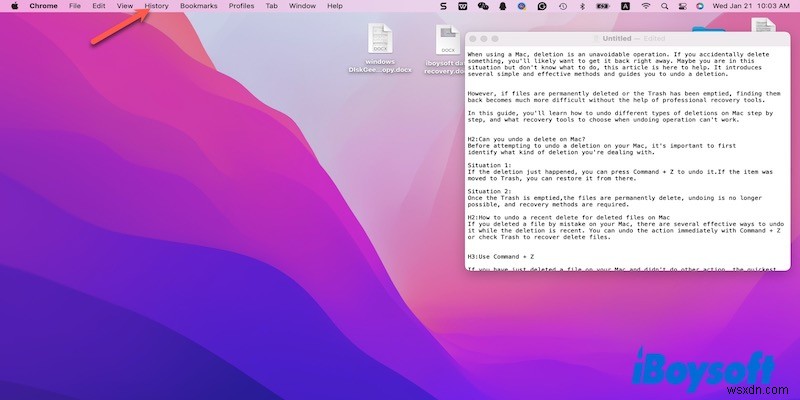Screen dimensions: 800x400
Task: Open the Tab menu
Action: click(x=271, y=6)
